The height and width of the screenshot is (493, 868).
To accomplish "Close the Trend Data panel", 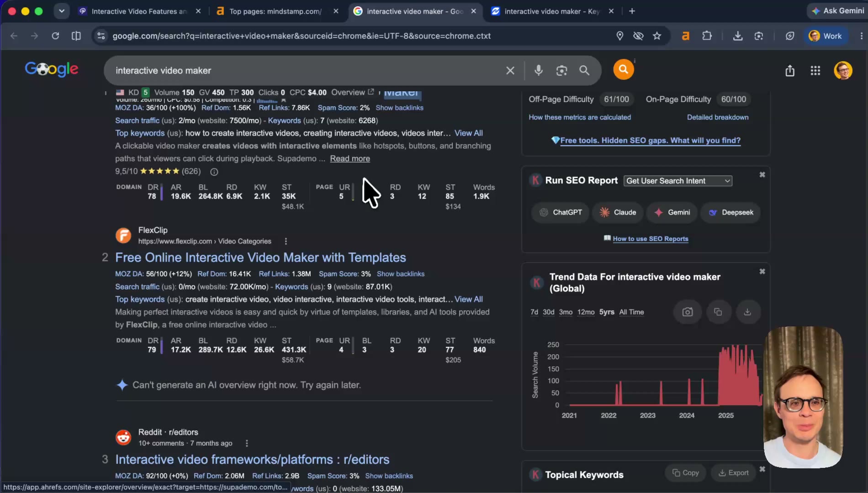I will pos(762,272).
